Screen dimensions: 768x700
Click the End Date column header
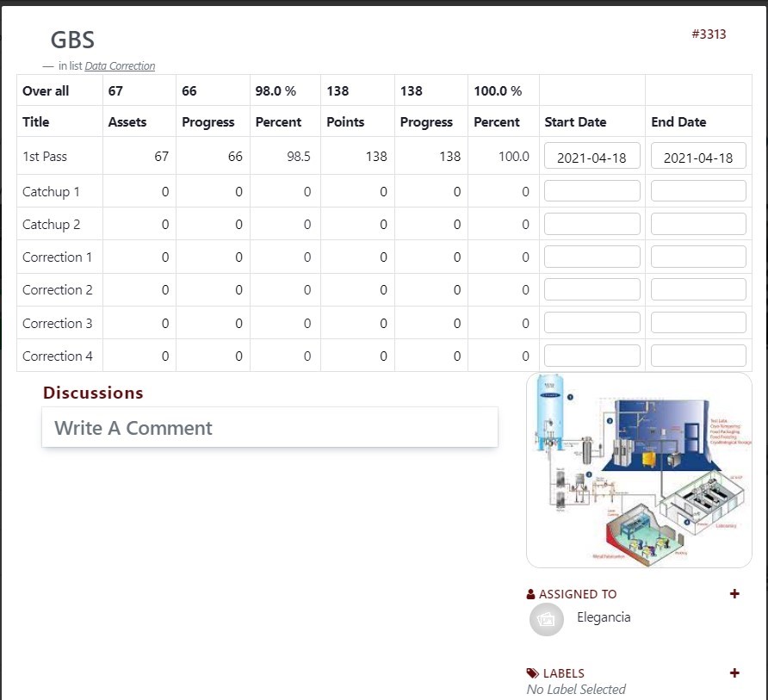pos(678,122)
